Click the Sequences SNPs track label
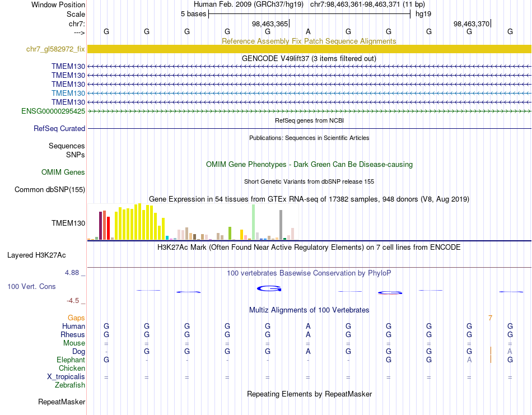 point(67,150)
